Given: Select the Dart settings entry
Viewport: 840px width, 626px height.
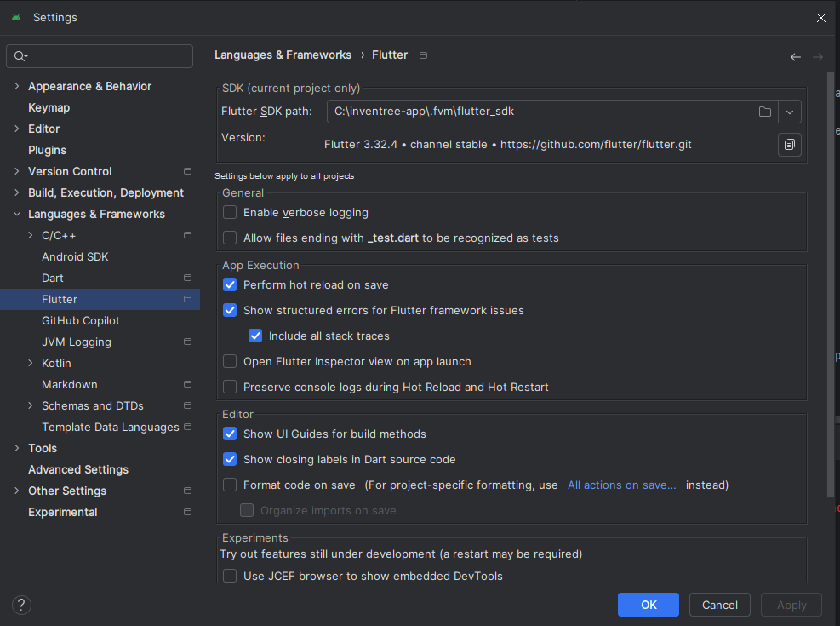Looking at the screenshot, I should [x=53, y=278].
